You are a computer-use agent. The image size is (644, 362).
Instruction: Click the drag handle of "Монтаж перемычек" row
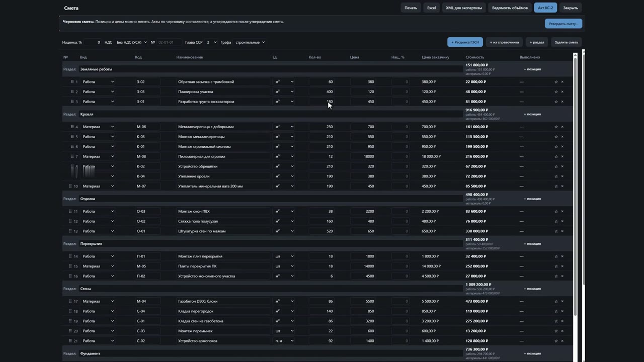pyautogui.click(x=71, y=331)
